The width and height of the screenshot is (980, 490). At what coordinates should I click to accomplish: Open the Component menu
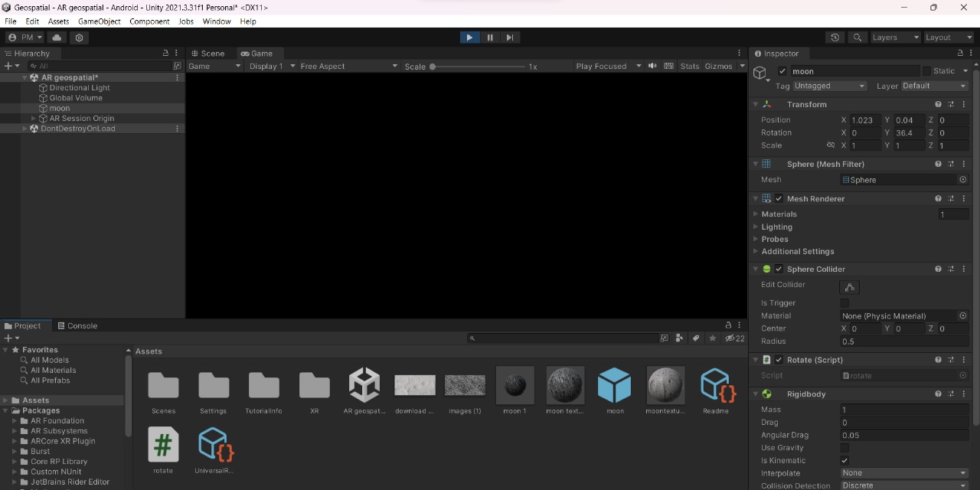(149, 21)
